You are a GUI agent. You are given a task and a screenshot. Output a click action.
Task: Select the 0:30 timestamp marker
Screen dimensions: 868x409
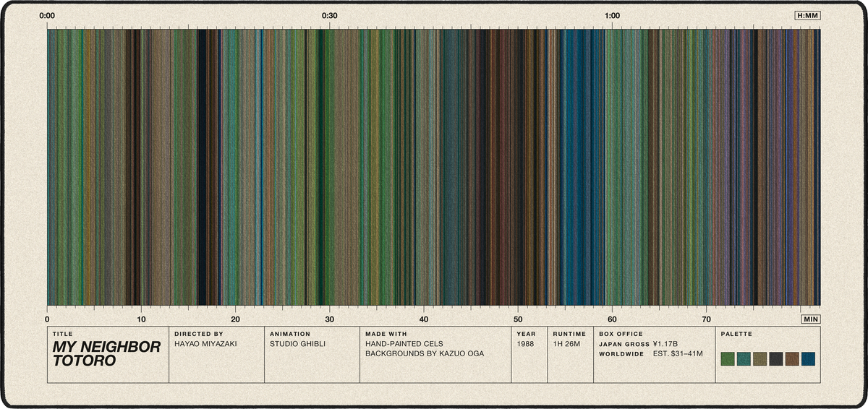330,15
